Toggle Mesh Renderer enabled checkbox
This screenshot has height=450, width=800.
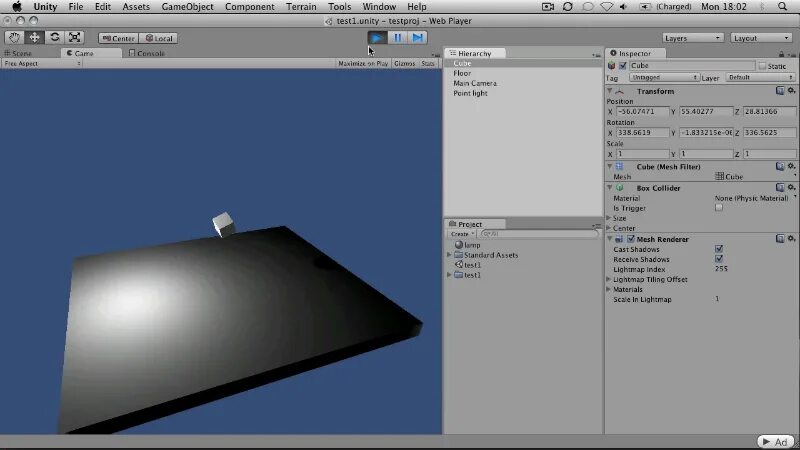coord(631,239)
